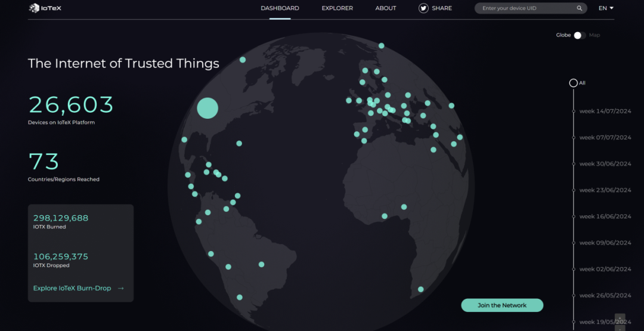Image resolution: width=644 pixels, height=331 pixels.
Task: Select week 23/06/2024 on timeline
Action: (x=605, y=190)
